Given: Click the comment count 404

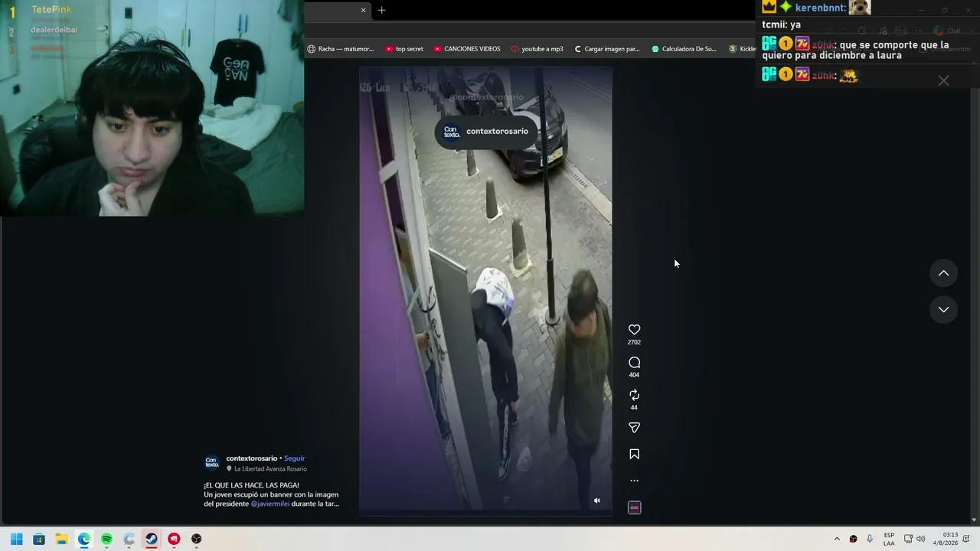Looking at the screenshot, I should click(x=634, y=375).
